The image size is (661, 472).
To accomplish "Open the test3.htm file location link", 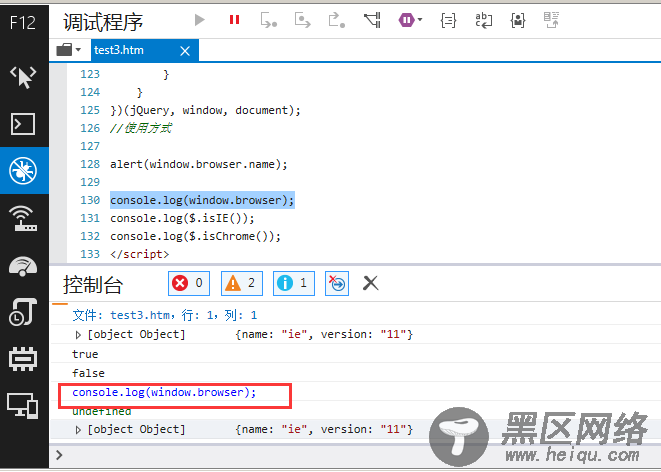I will 164,315.
